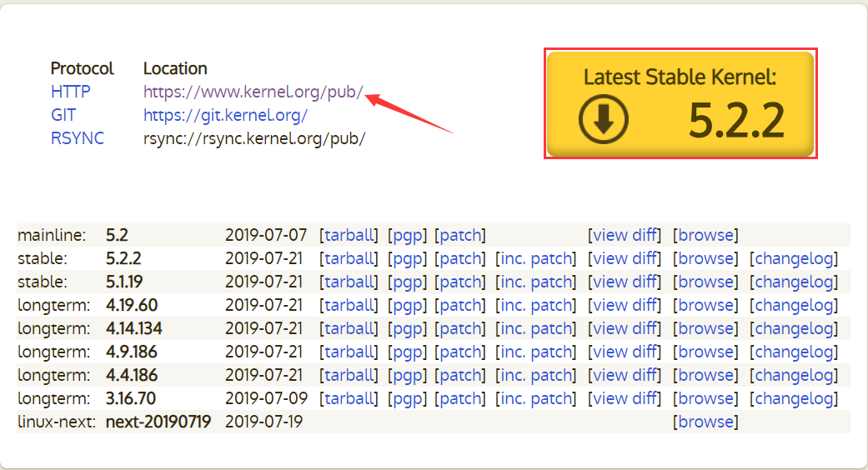Select rsync://rsync.kernel.org/pub/ text
The width and height of the screenshot is (868, 470).
(254, 138)
